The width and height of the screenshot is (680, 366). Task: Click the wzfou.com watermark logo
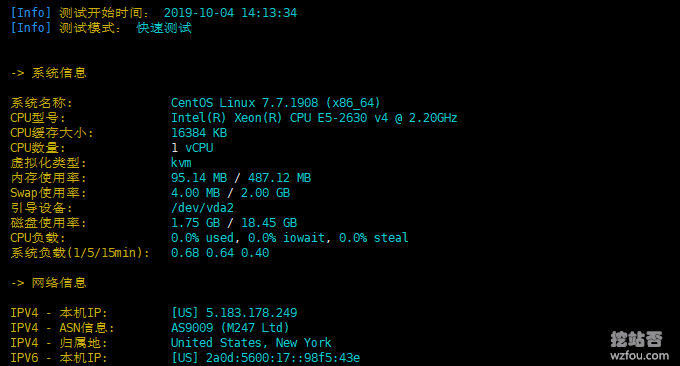click(x=639, y=346)
